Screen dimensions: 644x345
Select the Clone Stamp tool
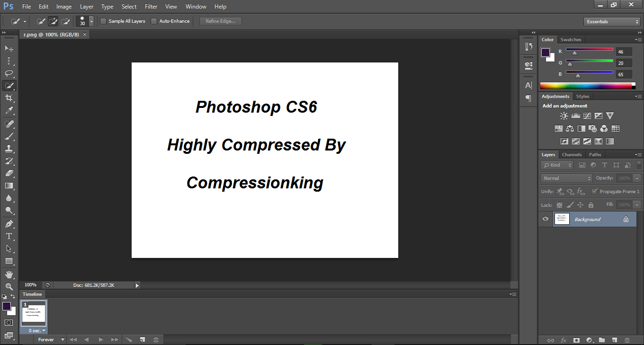tap(9, 148)
